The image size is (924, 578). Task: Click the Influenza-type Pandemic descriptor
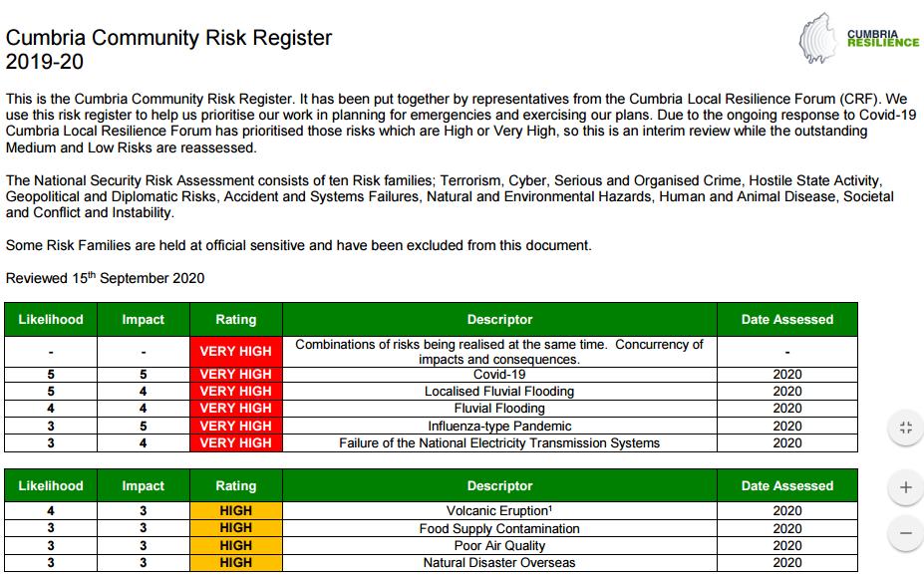(499, 426)
